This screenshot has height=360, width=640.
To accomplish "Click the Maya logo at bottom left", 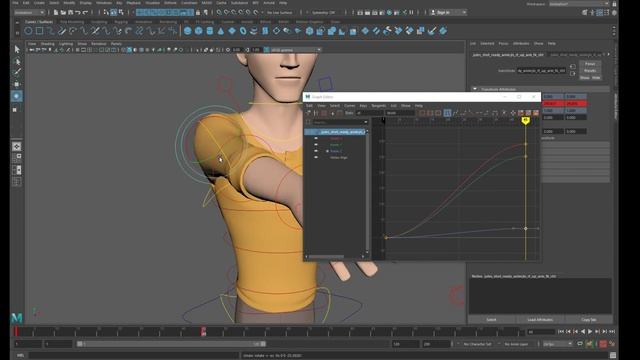I will click(x=17, y=317).
